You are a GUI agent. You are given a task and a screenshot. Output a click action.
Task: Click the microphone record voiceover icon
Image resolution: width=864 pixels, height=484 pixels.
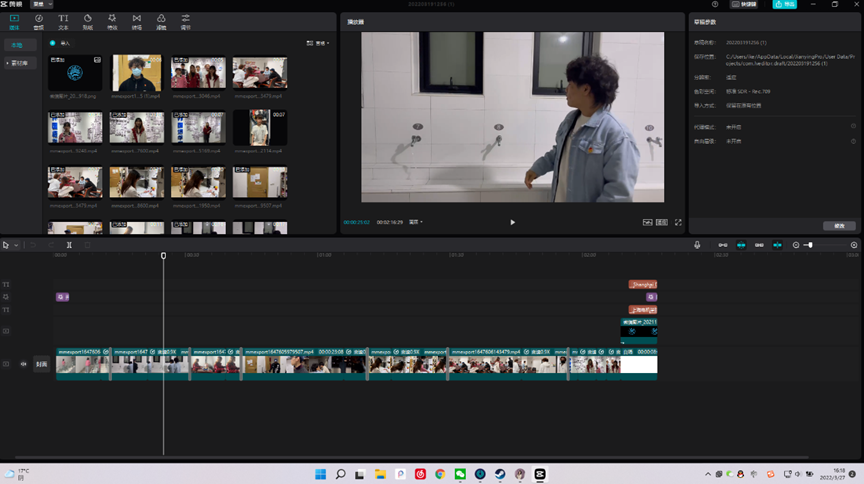[x=698, y=245]
